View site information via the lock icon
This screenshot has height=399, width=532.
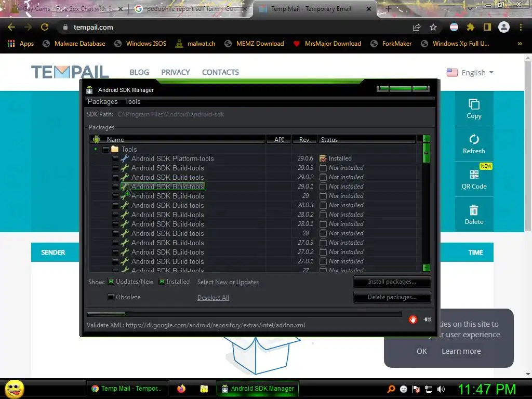(65, 27)
